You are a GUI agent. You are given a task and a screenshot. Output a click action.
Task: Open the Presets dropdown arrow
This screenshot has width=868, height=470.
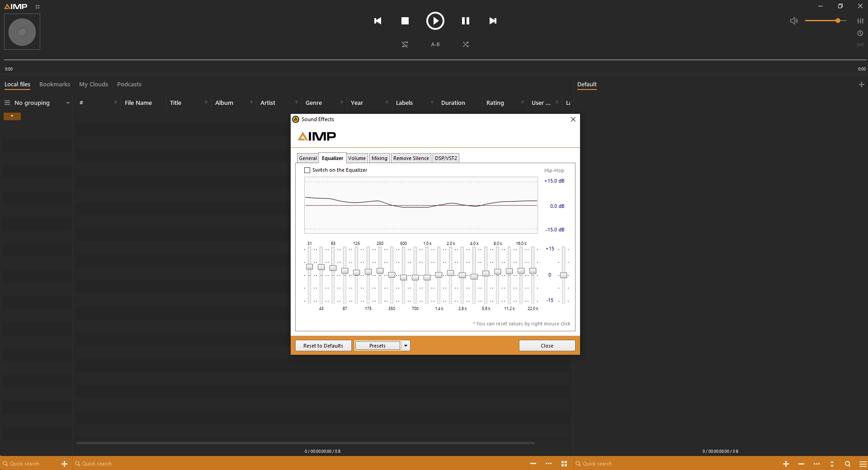406,346
